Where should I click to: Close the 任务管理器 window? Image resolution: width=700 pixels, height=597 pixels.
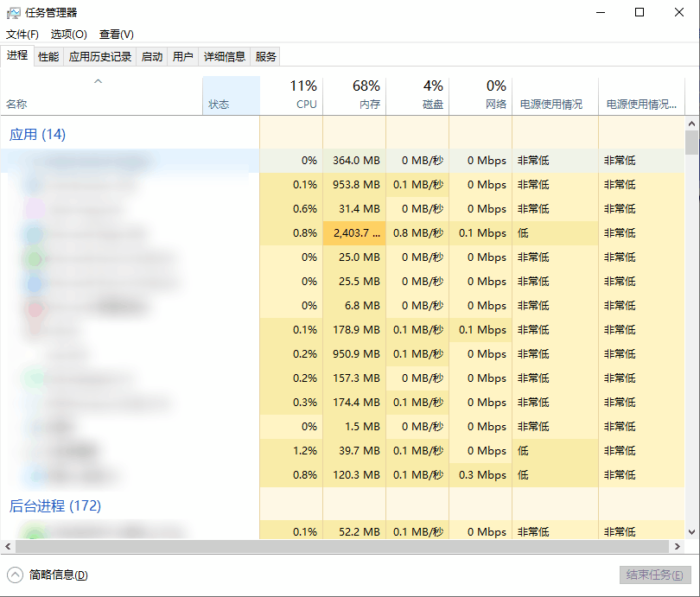(679, 12)
